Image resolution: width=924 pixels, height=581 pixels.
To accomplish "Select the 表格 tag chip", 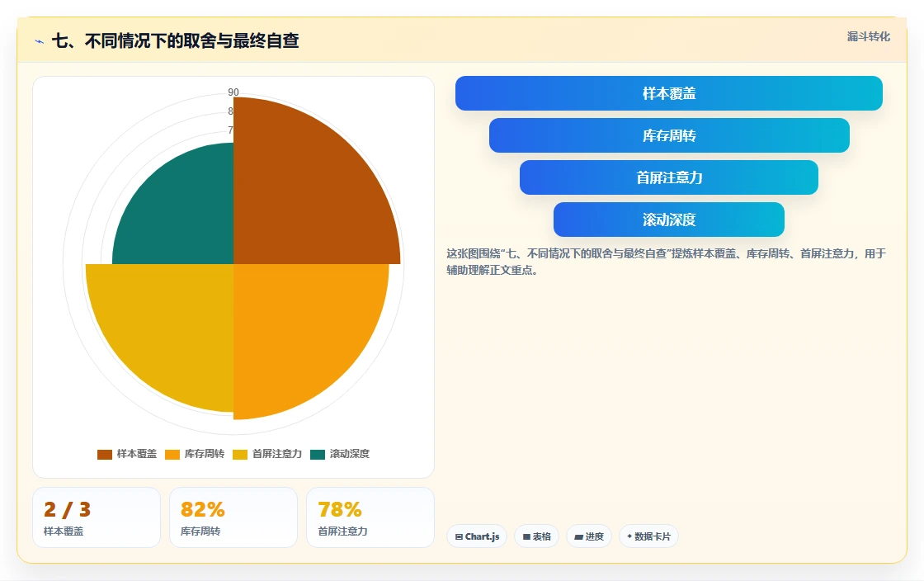I will [537, 536].
